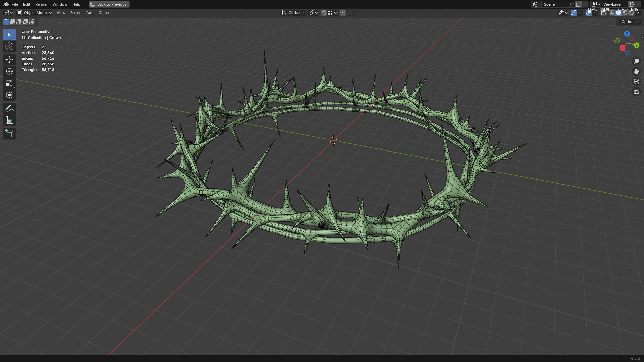The height and width of the screenshot is (362, 644).
Task: Set selection mode to Extend
Action: click(x=12, y=22)
